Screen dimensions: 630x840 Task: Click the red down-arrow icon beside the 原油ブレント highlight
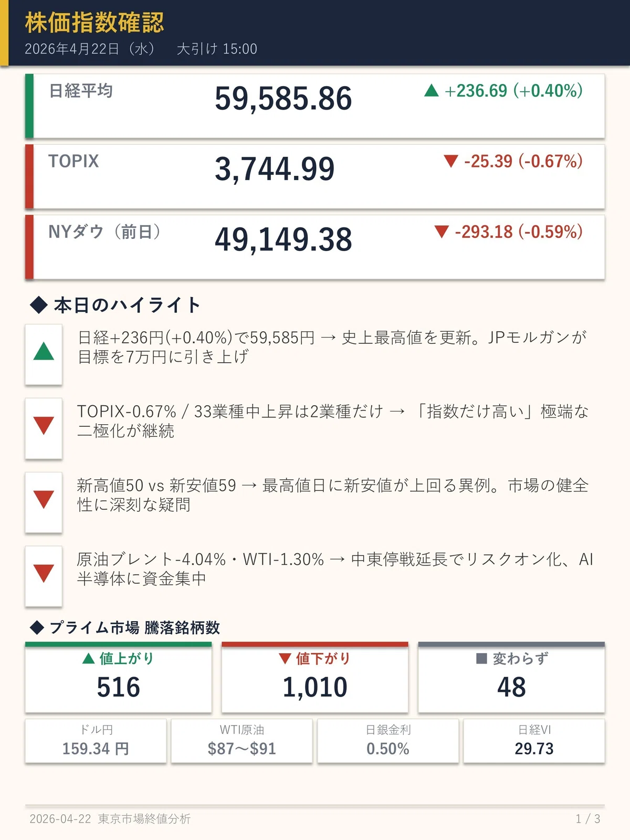44,573
